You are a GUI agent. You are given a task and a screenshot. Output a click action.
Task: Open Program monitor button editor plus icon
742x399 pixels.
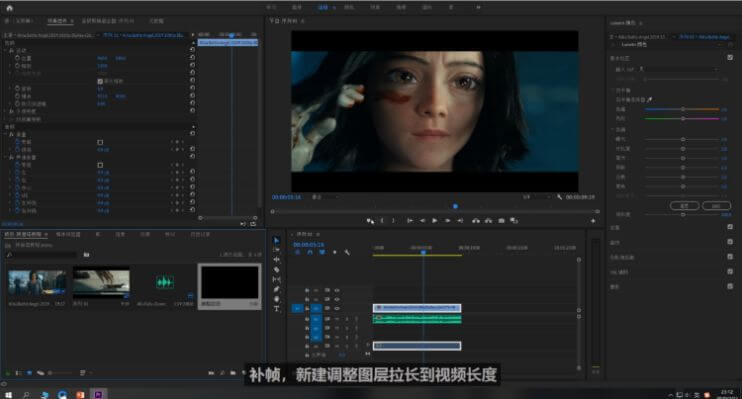click(593, 221)
